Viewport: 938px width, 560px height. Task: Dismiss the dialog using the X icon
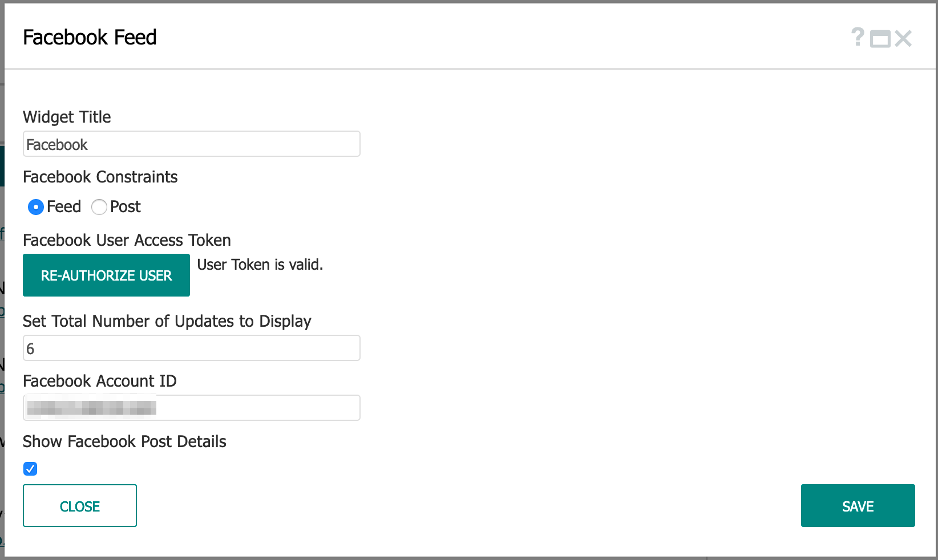pos(903,39)
